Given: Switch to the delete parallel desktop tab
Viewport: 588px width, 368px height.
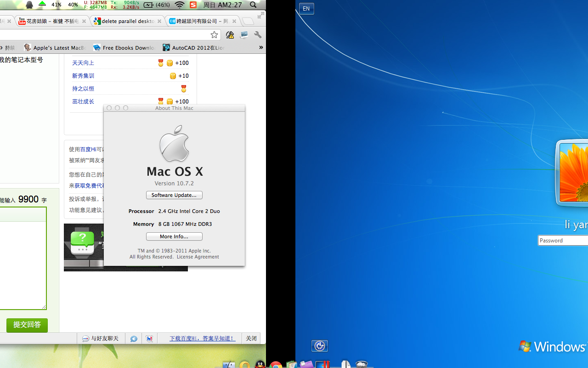Looking at the screenshot, I should tap(128, 21).
